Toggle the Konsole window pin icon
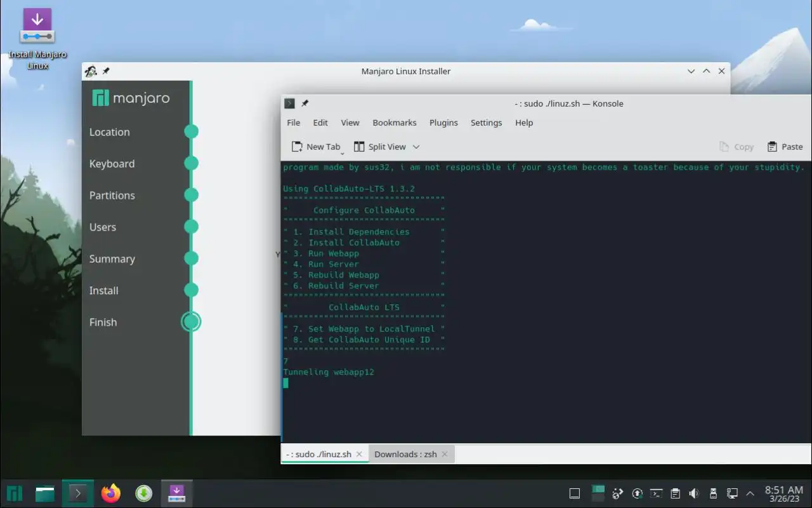 point(304,104)
